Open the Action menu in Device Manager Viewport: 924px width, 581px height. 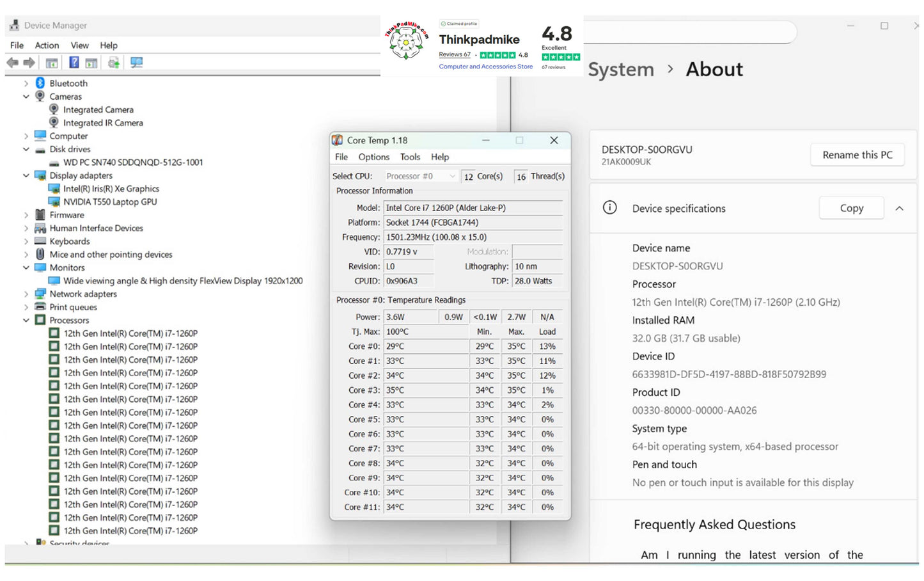pos(47,45)
